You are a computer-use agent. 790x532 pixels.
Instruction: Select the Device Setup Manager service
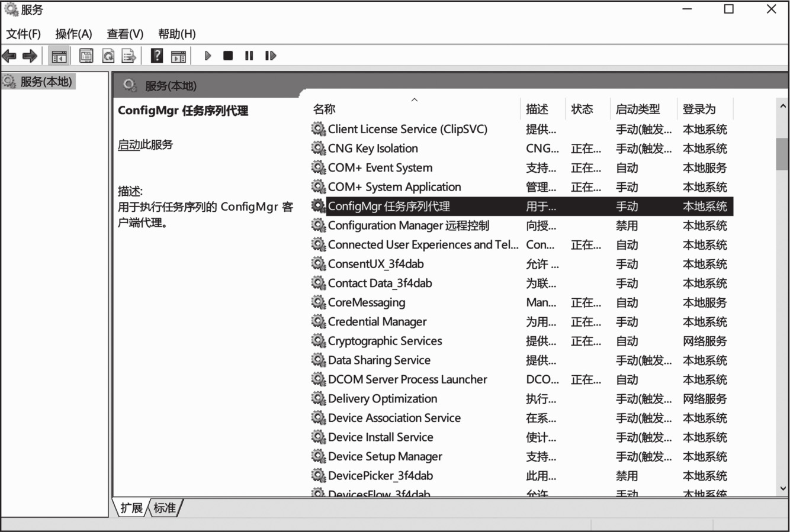point(386,456)
